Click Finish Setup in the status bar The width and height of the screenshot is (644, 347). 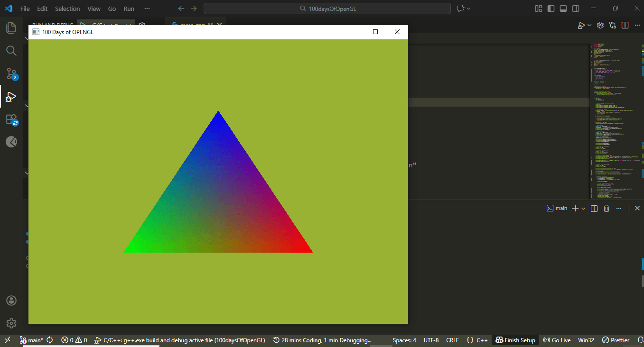(515, 340)
